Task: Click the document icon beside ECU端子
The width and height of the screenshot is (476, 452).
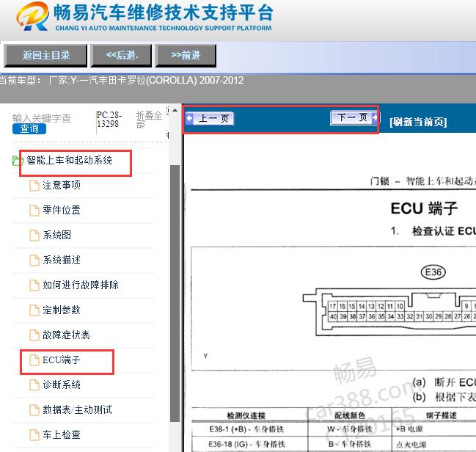Action: coord(34,360)
